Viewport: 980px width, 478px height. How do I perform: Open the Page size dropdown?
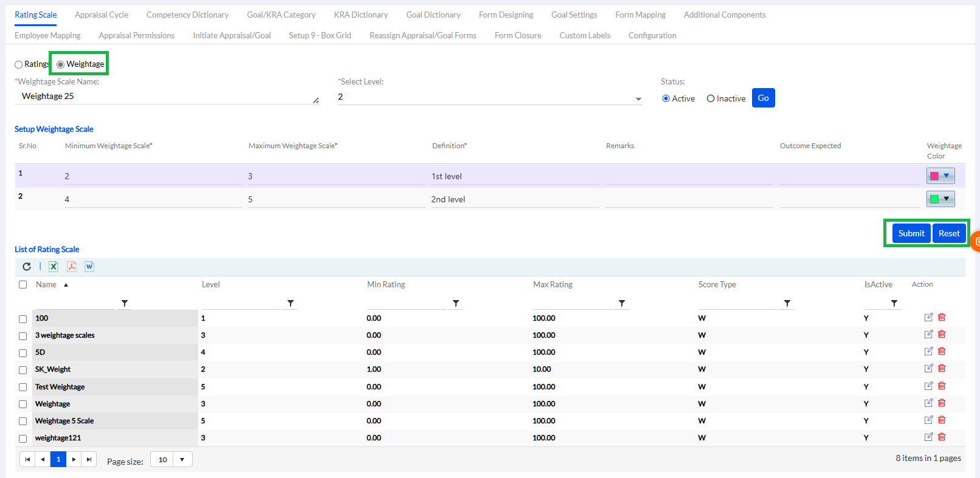point(182,460)
